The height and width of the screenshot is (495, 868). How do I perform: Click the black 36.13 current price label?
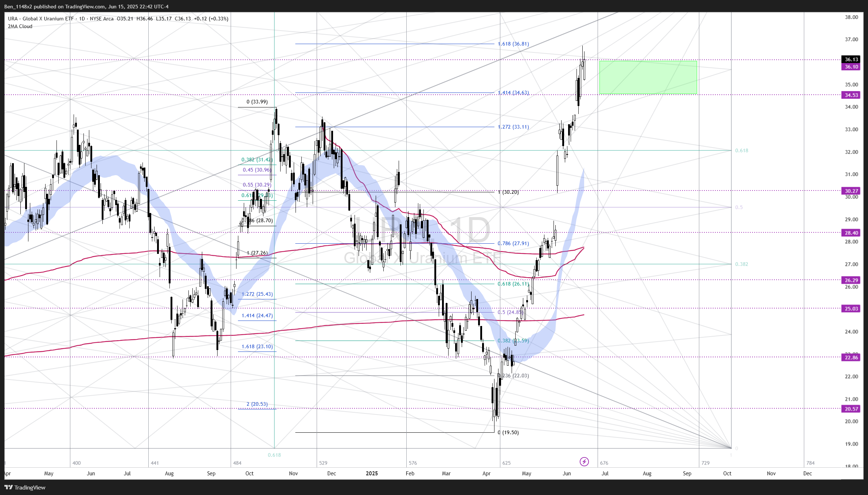click(851, 59)
